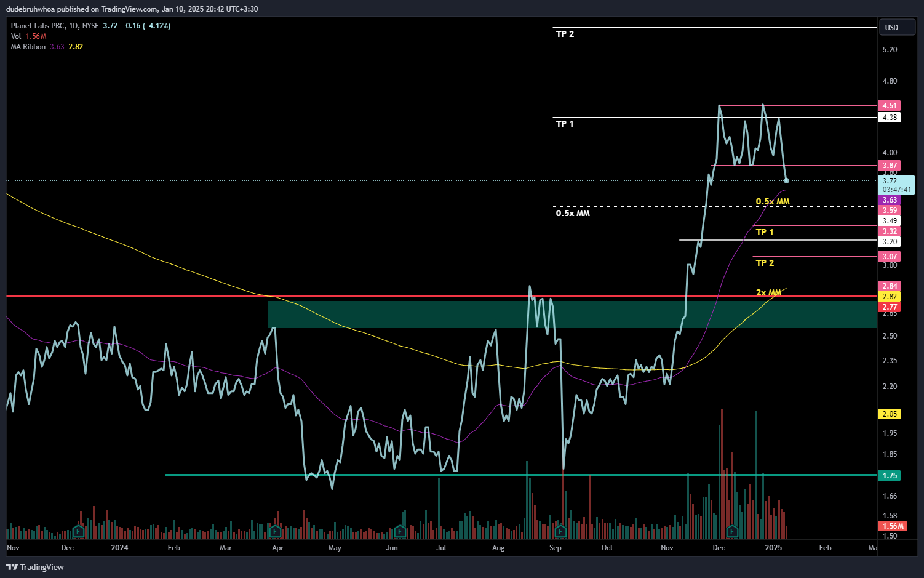This screenshot has width=924, height=578.
Task: Click the 3.07 price axis label
Action: [890, 257]
